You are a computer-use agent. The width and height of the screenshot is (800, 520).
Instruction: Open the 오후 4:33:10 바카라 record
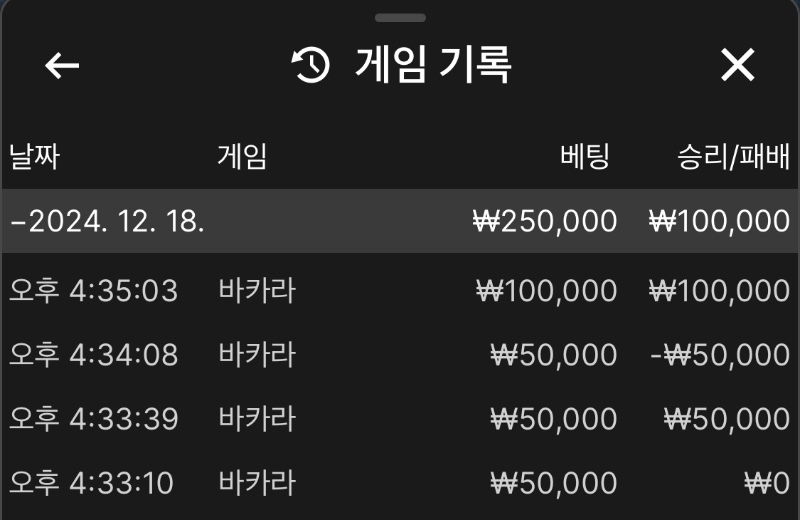point(400,483)
